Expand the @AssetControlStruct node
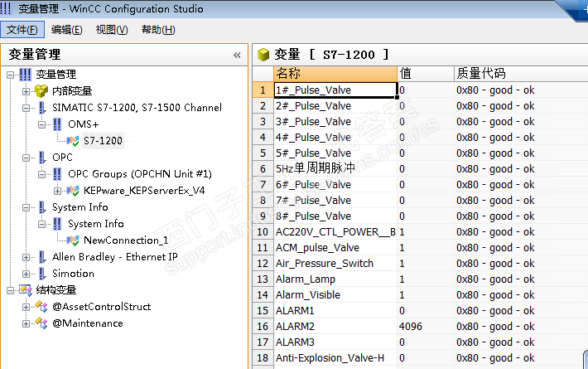The height and width of the screenshot is (369, 588). (x=26, y=307)
